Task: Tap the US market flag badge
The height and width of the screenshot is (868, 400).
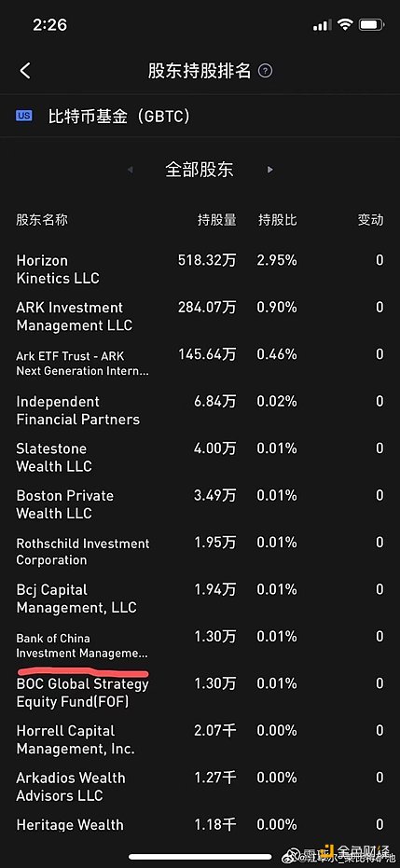Action: (x=24, y=116)
